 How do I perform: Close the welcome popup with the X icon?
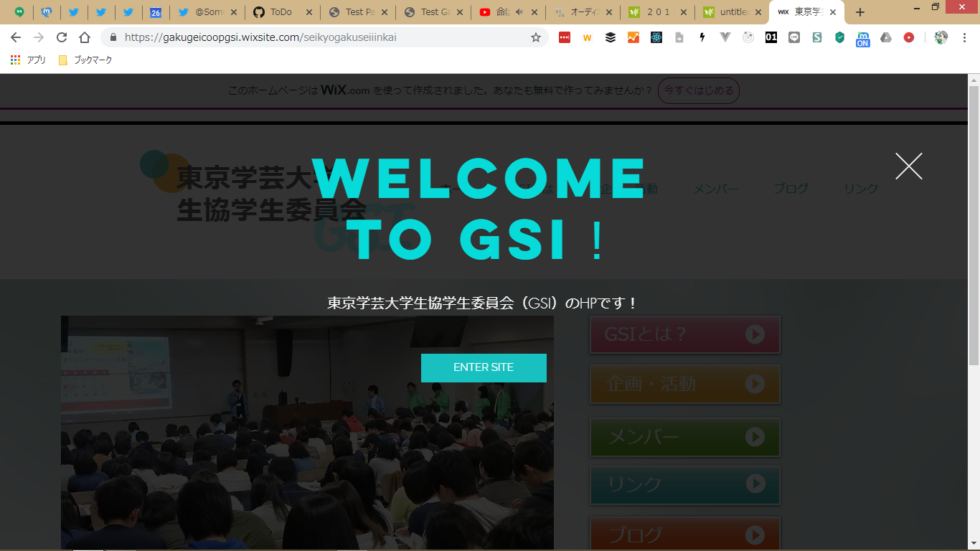[x=908, y=166]
